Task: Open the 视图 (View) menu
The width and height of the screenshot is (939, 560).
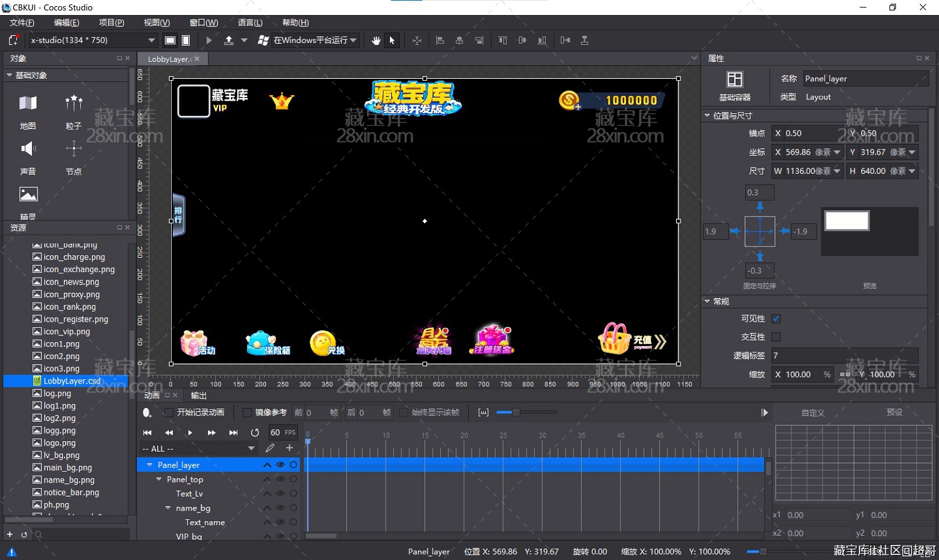Action: [156, 23]
